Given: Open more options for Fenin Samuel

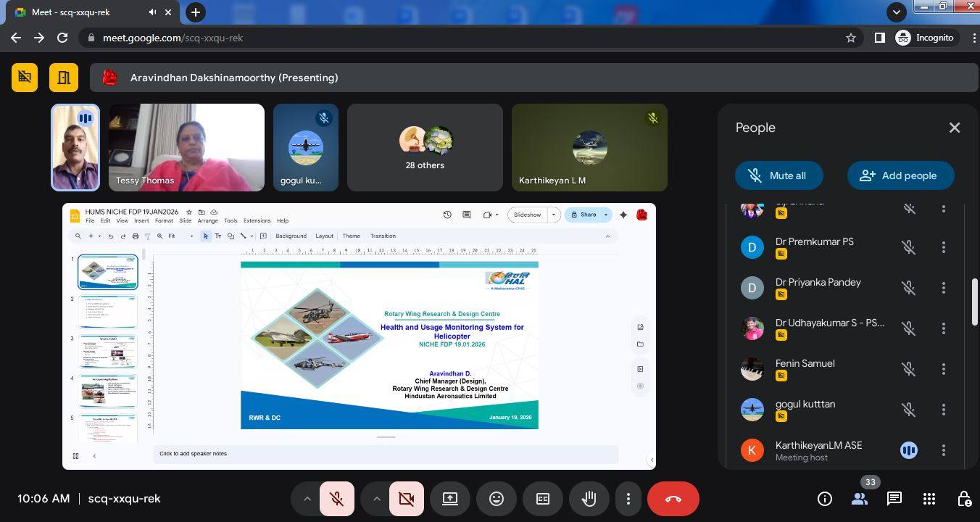Looking at the screenshot, I should pos(943,369).
